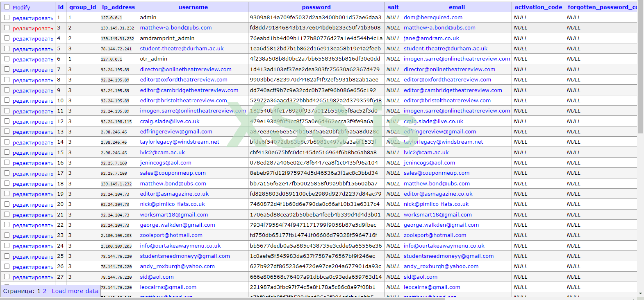Open the username link in row id 5
This screenshot has width=644, height=300.
click(x=182, y=48)
